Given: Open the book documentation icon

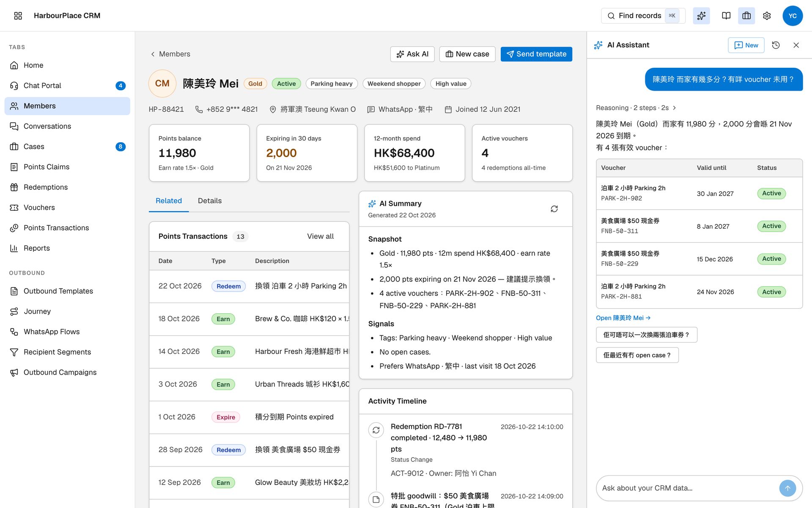Looking at the screenshot, I should click(726, 16).
